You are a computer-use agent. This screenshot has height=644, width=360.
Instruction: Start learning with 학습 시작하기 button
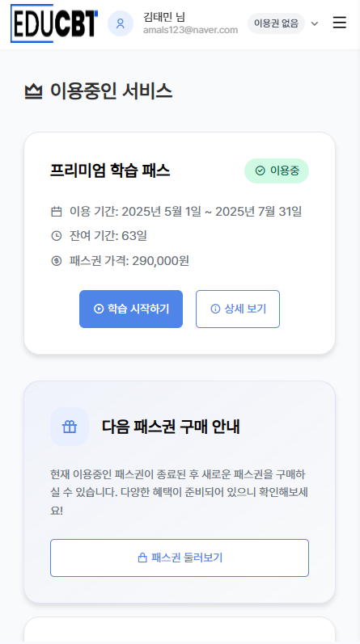pyautogui.click(x=131, y=309)
